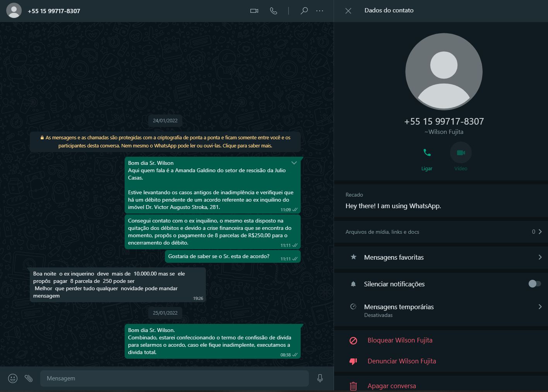Start a voice call from chat header
Viewport: 548px width, 392px height.
pyautogui.click(x=274, y=11)
